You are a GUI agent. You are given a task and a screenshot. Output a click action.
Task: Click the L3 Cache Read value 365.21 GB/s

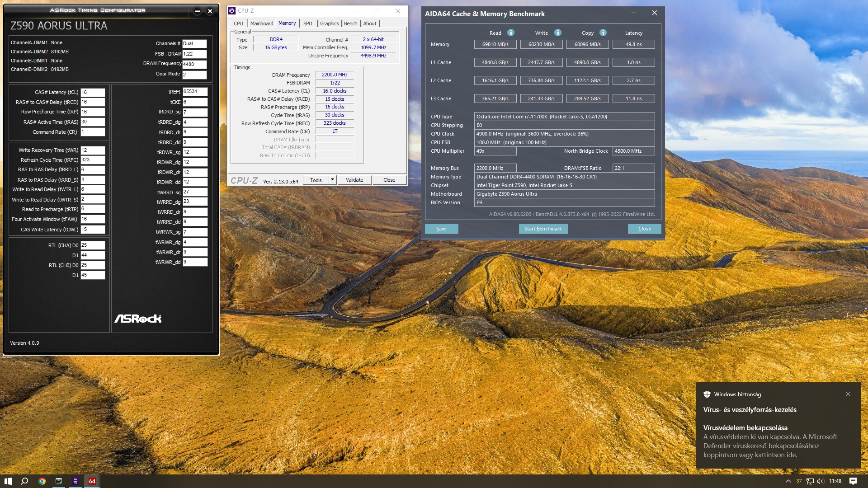click(x=495, y=99)
